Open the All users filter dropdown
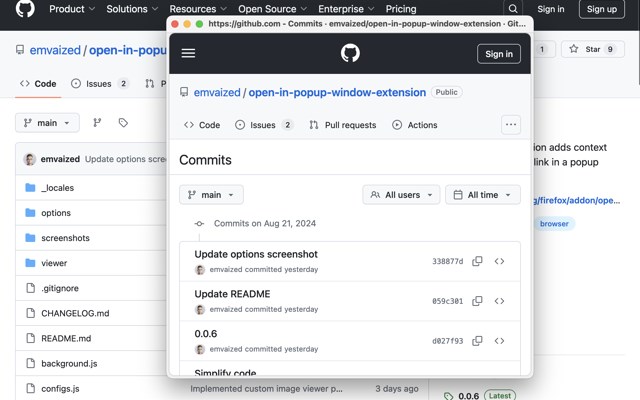Image resolution: width=640 pixels, height=400 pixels. [401, 195]
